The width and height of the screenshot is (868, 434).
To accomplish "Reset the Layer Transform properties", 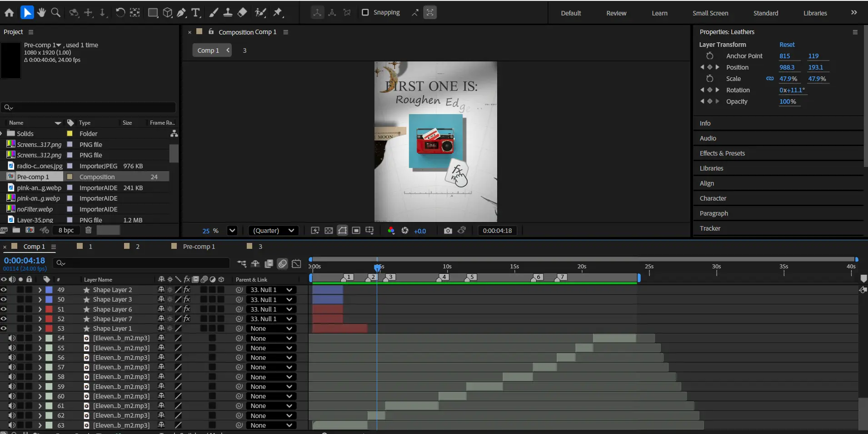I will 787,45.
